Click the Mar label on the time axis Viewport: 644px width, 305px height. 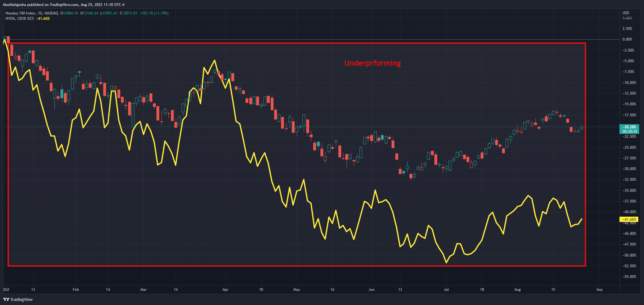tap(144, 290)
